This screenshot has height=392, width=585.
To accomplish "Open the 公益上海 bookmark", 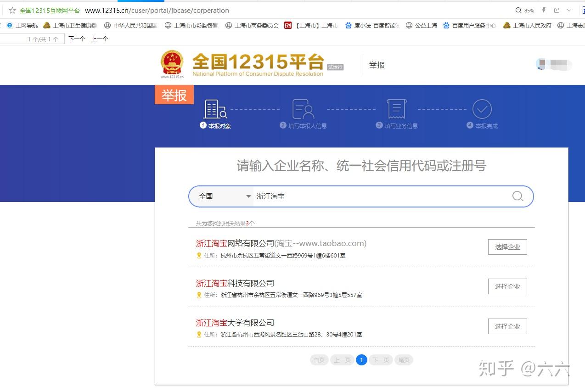I will [x=422, y=25].
